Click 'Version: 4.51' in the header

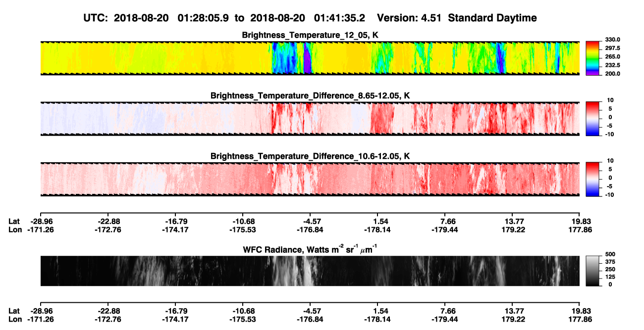410,18
